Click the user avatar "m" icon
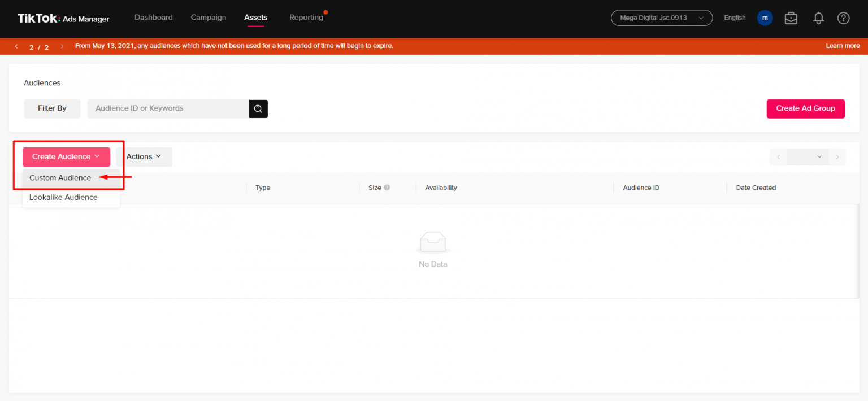The width and height of the screenshot is (868, 401). coord(765,18)
